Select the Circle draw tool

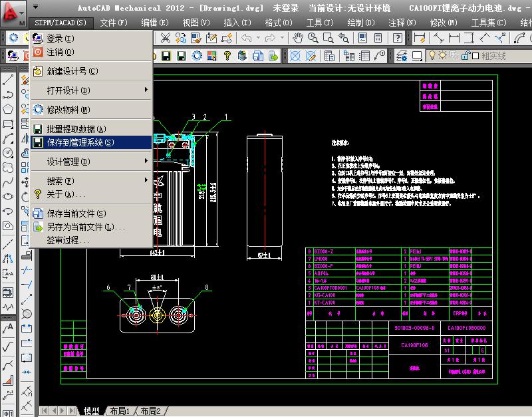pyautogui.click(x=8, y=153)
